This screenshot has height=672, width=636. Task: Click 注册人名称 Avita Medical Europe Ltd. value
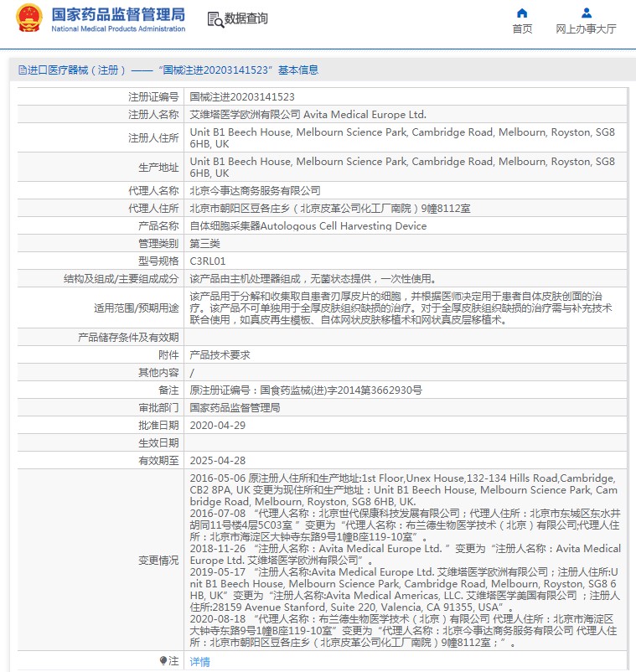tap(308, 115)
